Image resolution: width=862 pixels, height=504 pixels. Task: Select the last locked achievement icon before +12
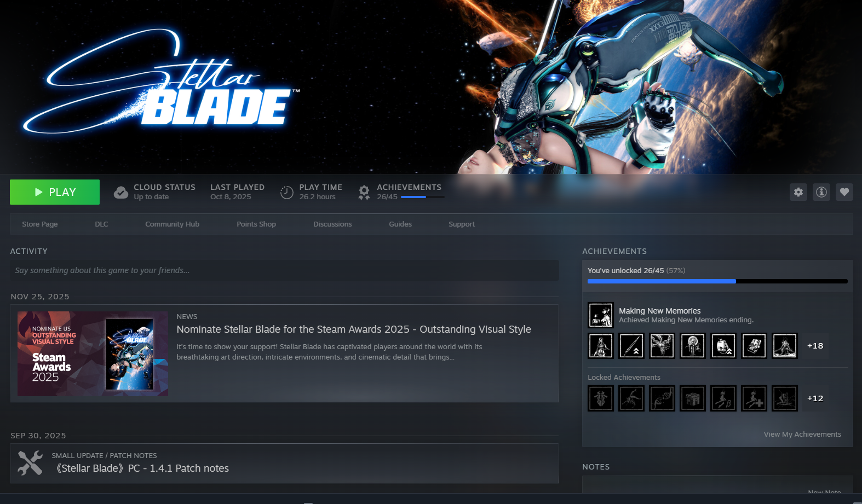click(785, 398)
